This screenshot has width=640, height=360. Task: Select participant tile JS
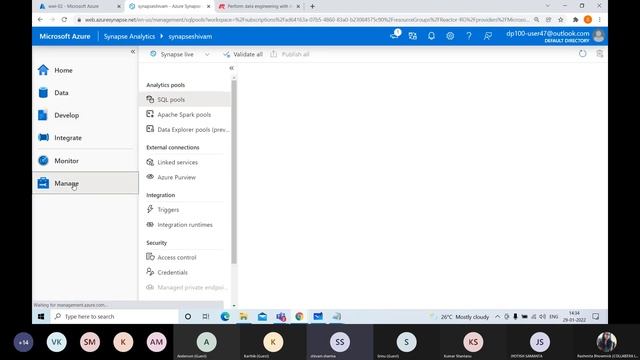(x=540, y=342)
